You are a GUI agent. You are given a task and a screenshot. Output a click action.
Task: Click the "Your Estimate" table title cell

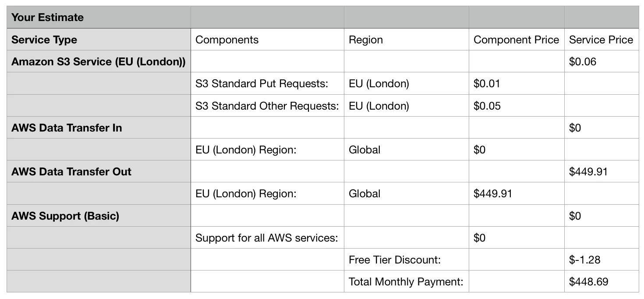tap(47, 18)
